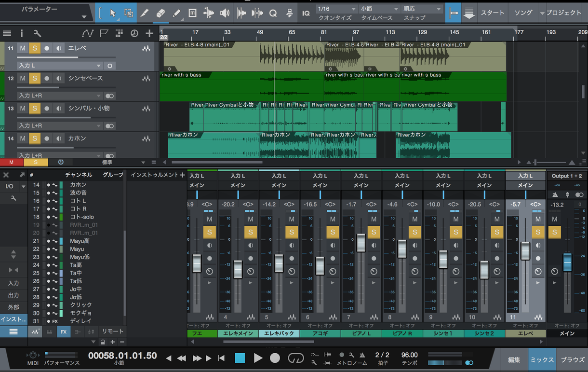The width and height of the screenshot is (588, 372).
Task: Show FX channels filter in console
Action: pos(63,331)
